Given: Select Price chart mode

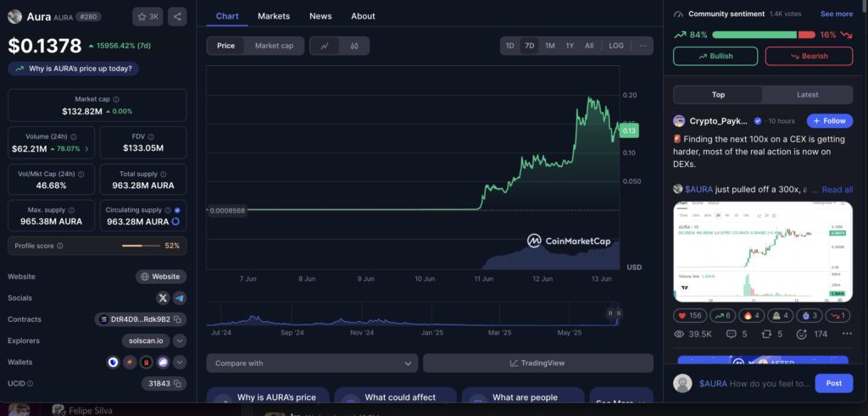Looking at the screenshot, I should pos(225,46).
